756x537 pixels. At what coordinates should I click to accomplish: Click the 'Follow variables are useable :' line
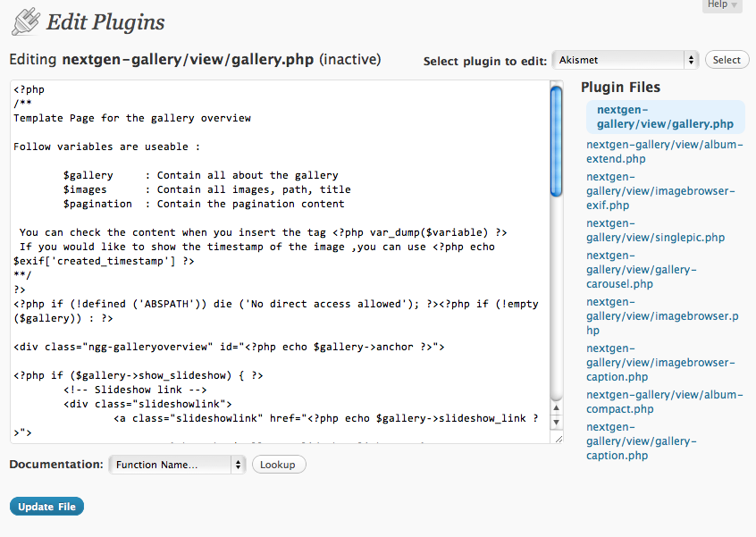[106, 147]
